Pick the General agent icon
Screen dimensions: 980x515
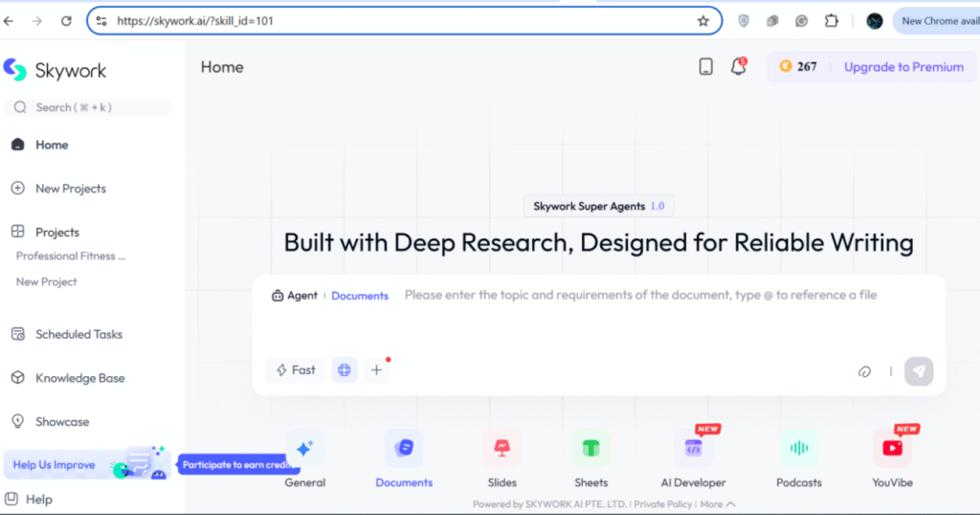304,448
